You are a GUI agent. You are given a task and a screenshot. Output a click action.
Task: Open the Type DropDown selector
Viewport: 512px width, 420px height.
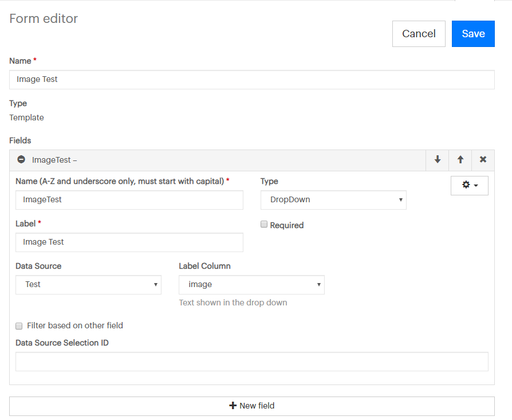pos(333,200)
